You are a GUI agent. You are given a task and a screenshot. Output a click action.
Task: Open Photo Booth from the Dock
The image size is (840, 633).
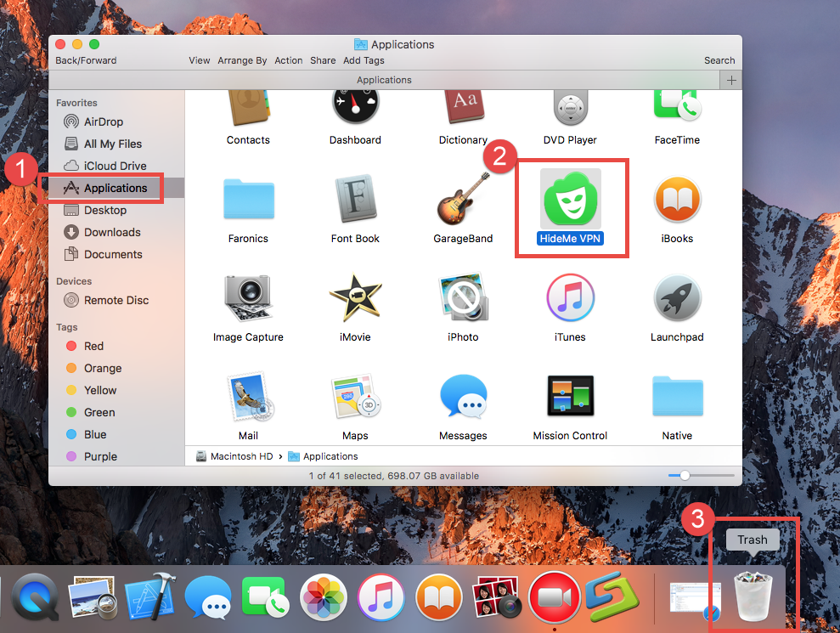point(496,596)
